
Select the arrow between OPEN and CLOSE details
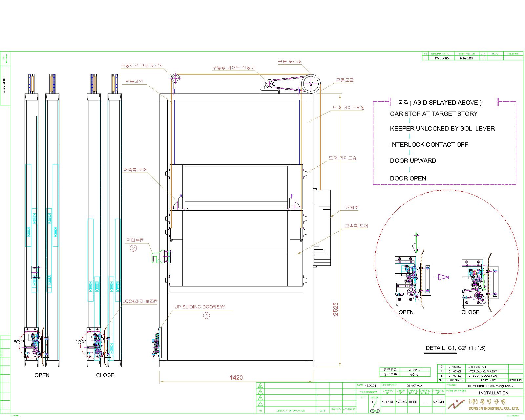(443, 277)
